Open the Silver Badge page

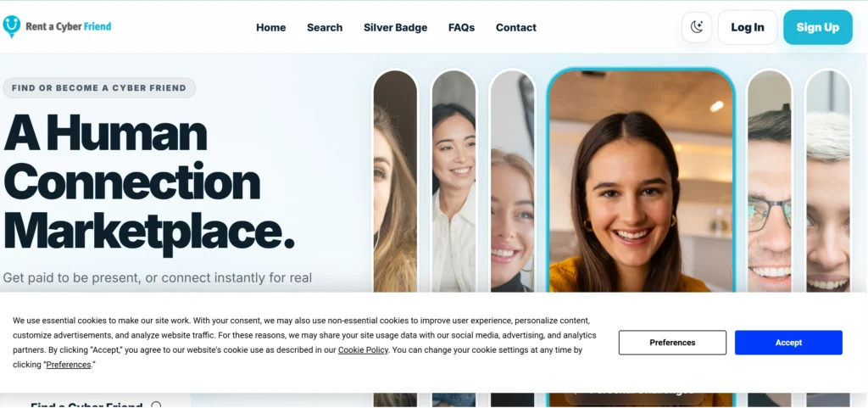pos(395,28)
